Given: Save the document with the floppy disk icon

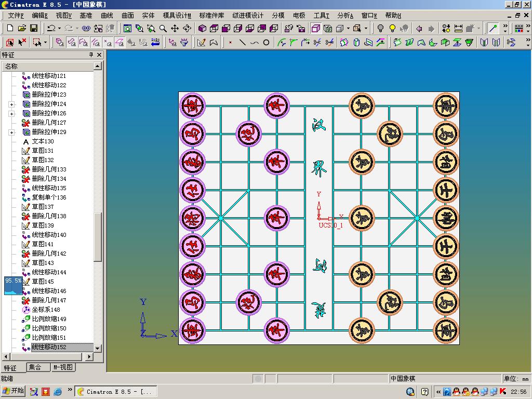Looking at the screenshot, I should pyautogui.click(x=34, y=28).
